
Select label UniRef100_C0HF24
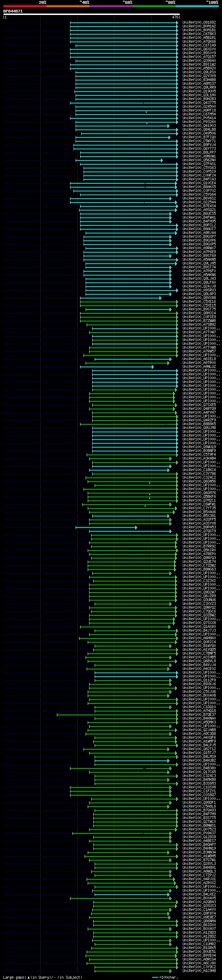[199, 175]
